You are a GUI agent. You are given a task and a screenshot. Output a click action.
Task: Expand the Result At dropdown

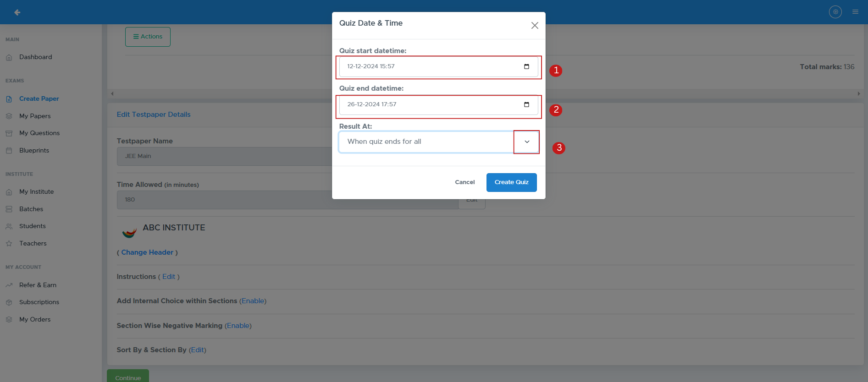[x=526, y=142]
